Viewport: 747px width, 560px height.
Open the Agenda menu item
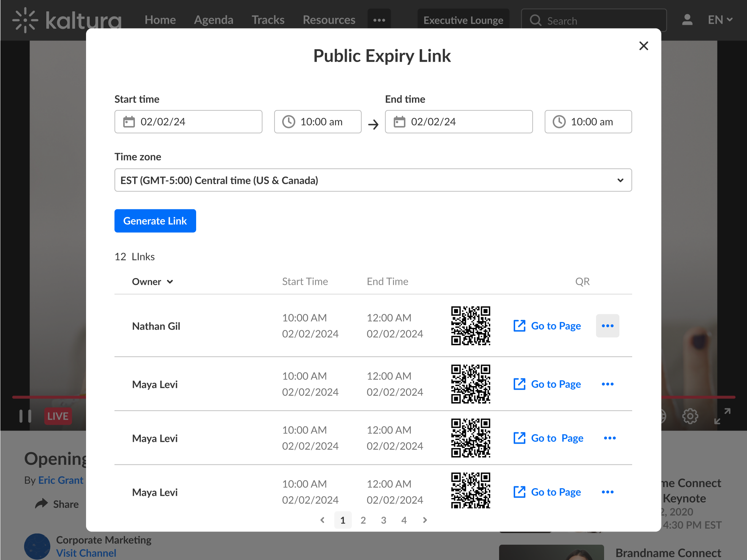click(213, 20)
